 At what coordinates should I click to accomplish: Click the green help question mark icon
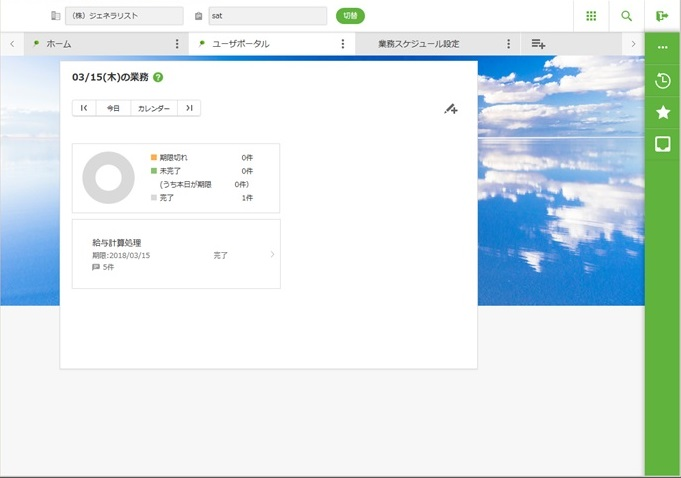159,77
